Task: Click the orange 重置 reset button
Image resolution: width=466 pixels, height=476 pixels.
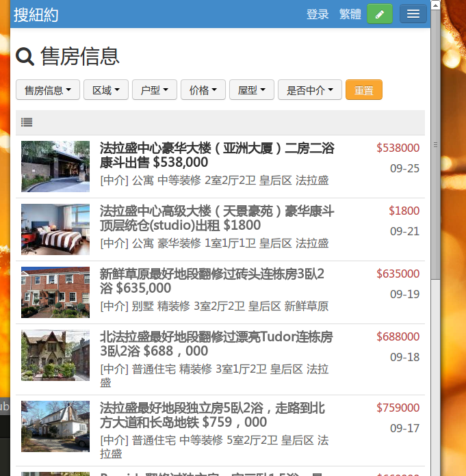Action: (364, 90)
